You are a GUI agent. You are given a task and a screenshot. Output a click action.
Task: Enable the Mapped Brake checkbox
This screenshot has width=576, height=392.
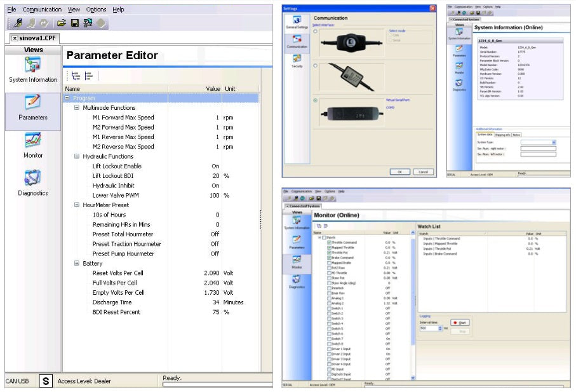click(x=331, y=263)
